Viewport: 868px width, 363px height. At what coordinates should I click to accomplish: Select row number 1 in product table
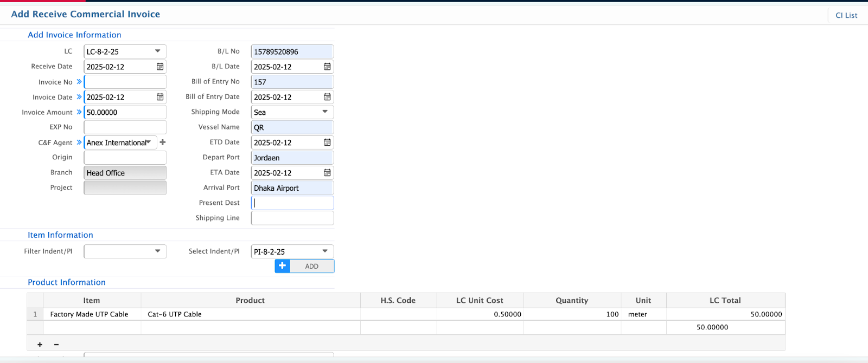coord(35,314)
